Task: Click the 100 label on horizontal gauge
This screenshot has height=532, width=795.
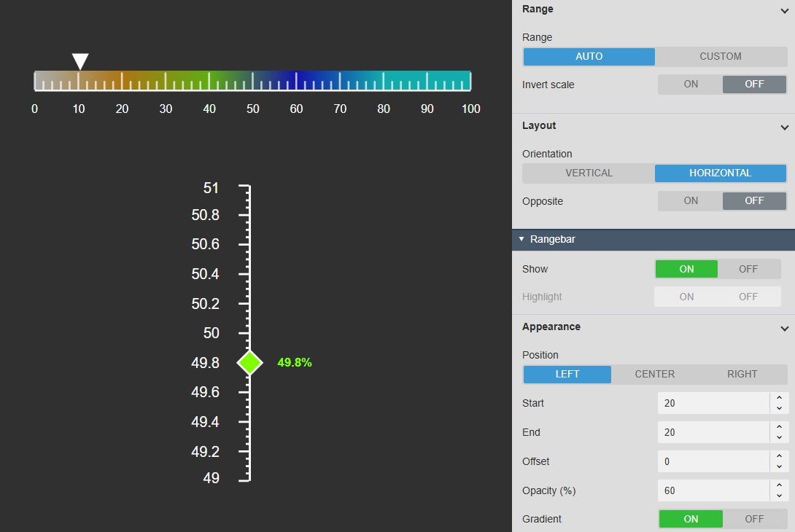Action: (x=470, y=109)
